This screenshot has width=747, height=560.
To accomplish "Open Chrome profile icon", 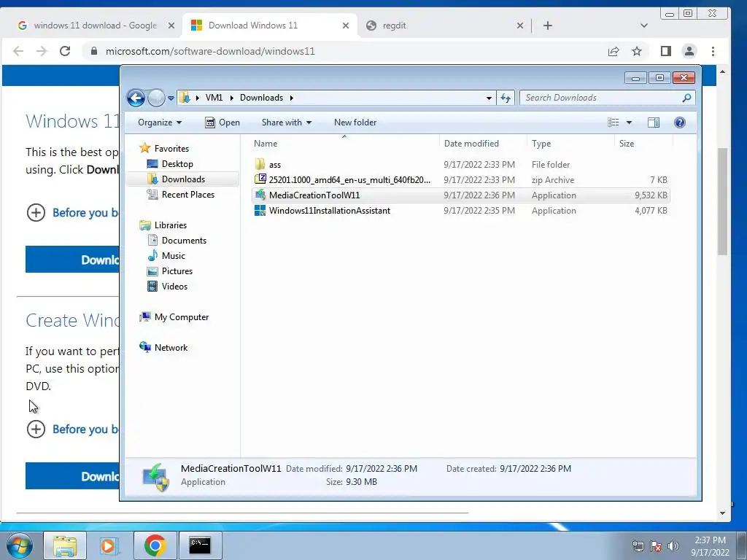I will pos(689,51).
